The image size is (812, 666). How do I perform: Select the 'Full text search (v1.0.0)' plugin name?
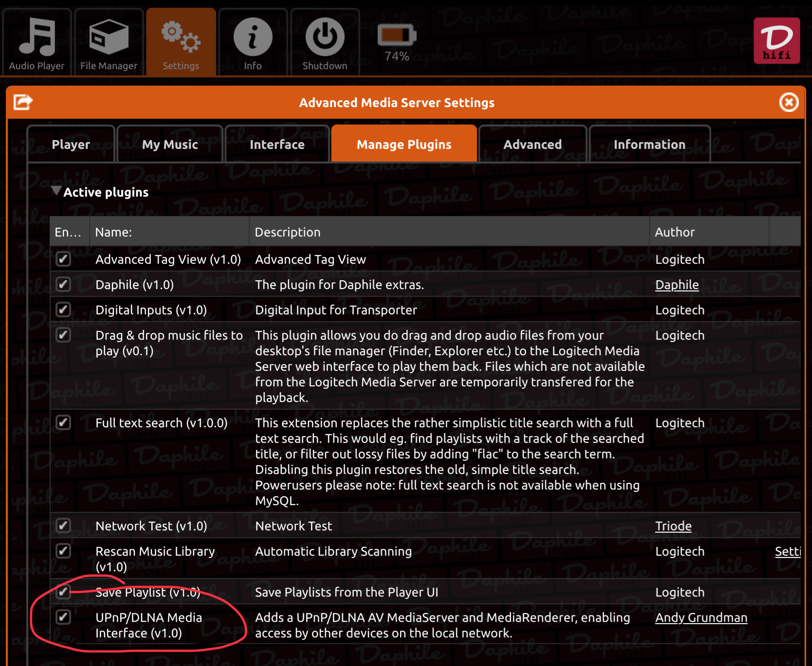pos(162,423)
